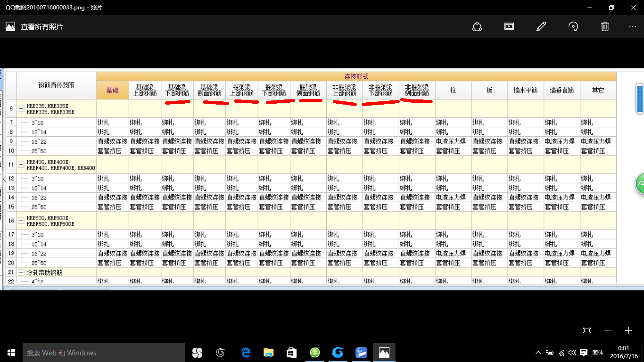The width and height of the screenshot is (644, 362).
Task: Click 电渣压力焊 in row 9 柱 column
Action: click(x=451, y=141)
